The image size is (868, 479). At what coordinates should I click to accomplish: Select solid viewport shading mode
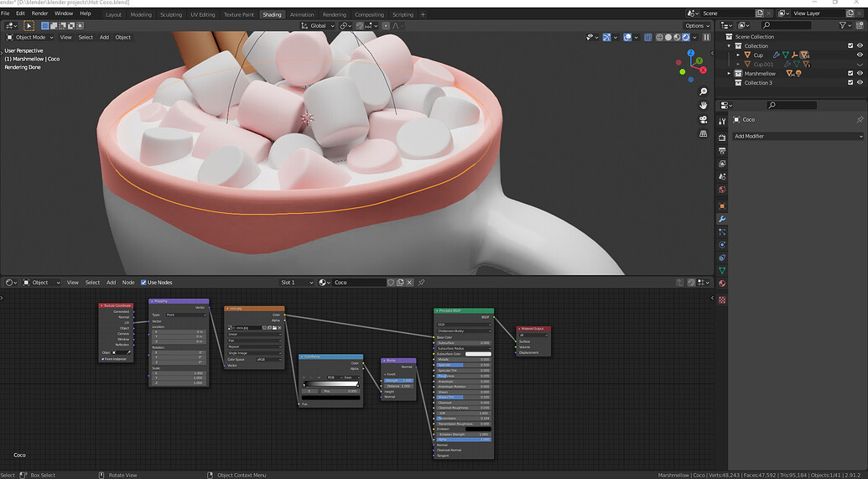[x=668, y=37]
